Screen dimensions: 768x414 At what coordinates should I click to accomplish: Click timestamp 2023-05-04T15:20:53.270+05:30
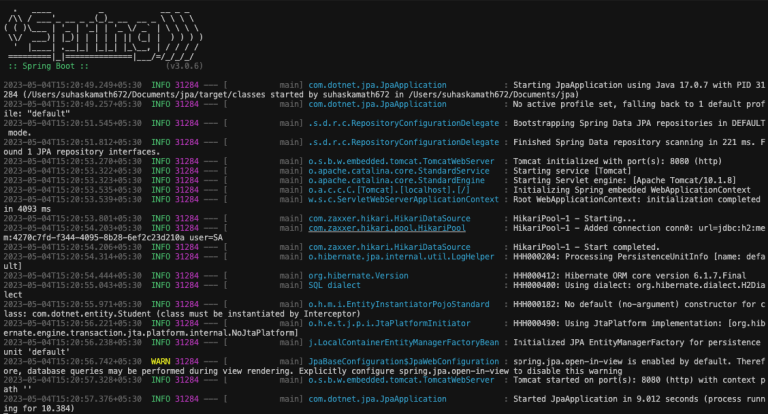click(x=72, y=161)
